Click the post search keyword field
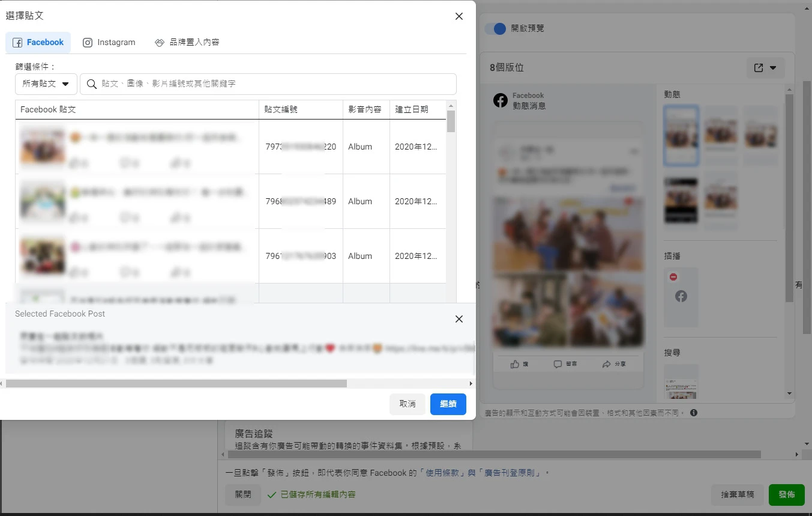Viewport: 812px width, 516px height. point(276,84)
